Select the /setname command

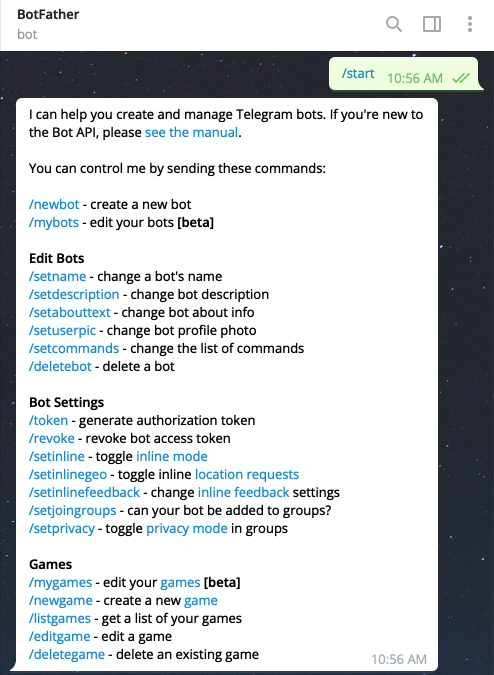point(58,276)
